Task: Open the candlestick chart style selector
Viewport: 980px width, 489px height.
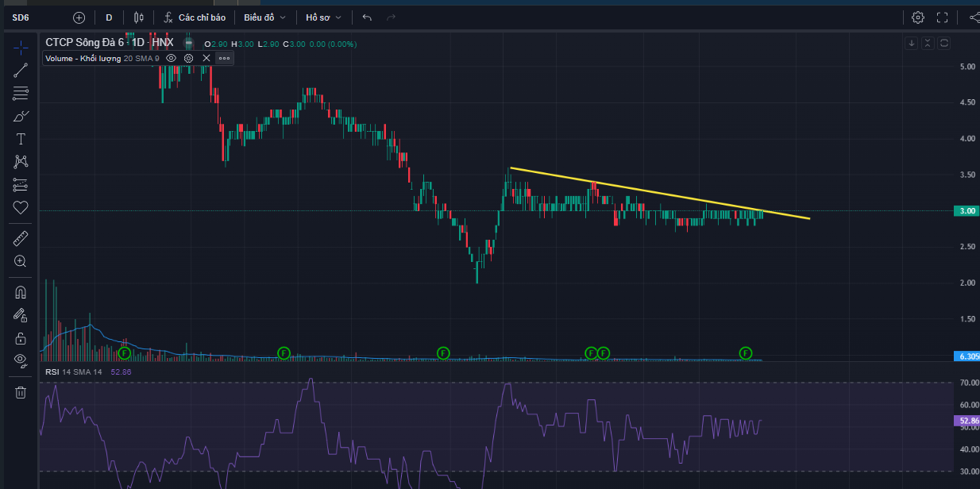Action: [139, 17]
